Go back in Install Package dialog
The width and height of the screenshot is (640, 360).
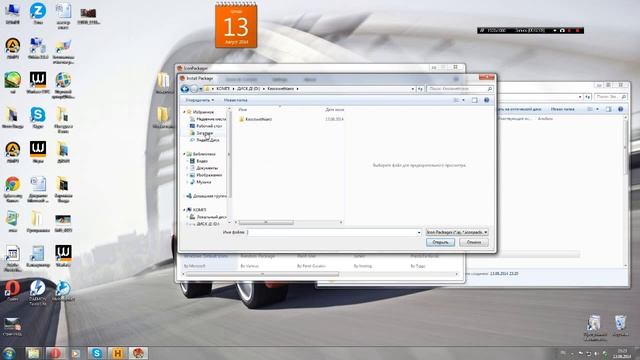point(184,89)
